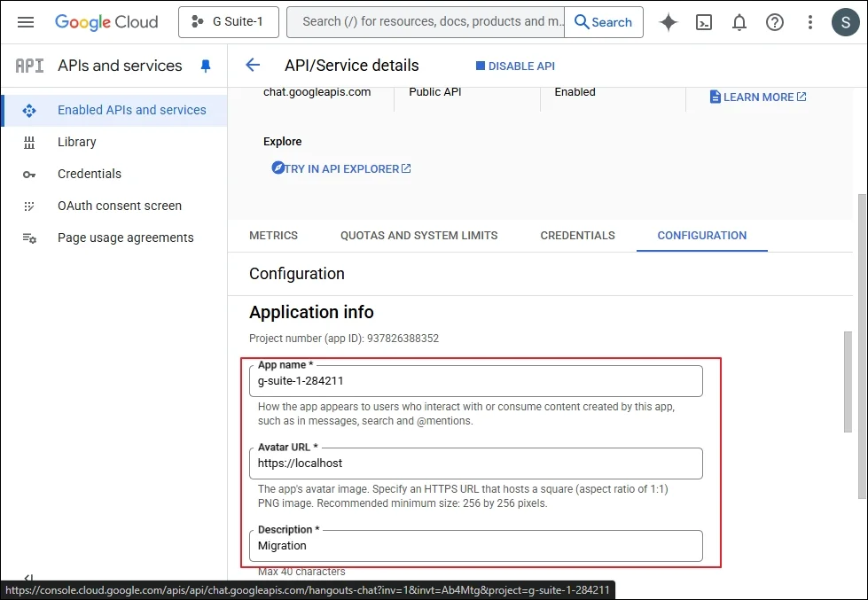This screenshot has height=600, width=868.
Task: Open the main navigation hamburger menu
Action: (x=26, y=22)
